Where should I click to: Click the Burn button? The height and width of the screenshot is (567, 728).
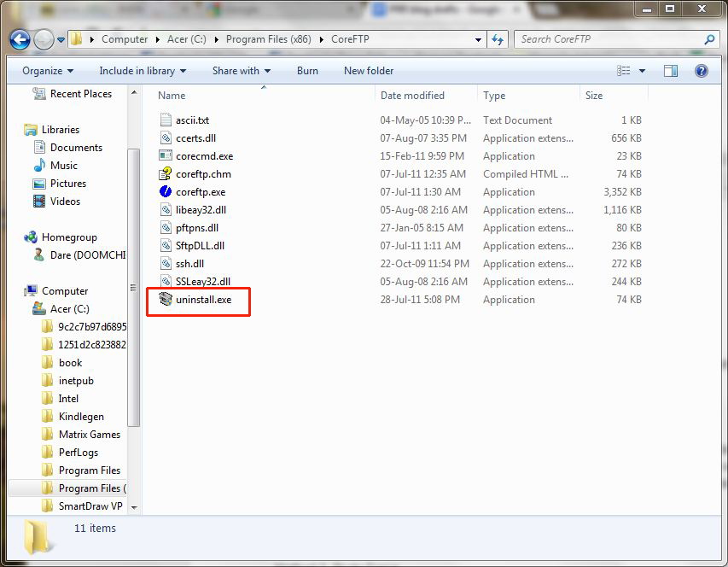tap(307, 71)
